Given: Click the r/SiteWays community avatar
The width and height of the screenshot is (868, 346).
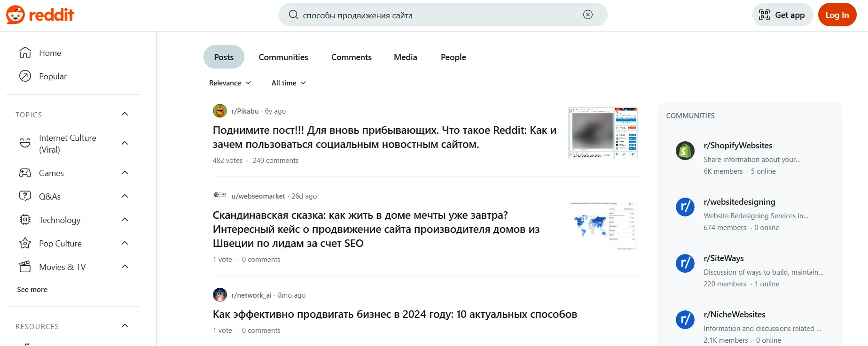Looking at the screenshot, I should tap(685, 263).
